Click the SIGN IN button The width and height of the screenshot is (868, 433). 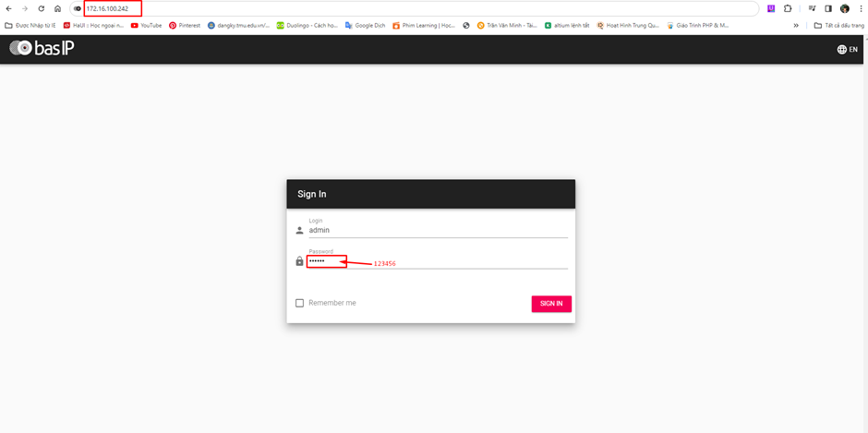(x=551, y=304)
